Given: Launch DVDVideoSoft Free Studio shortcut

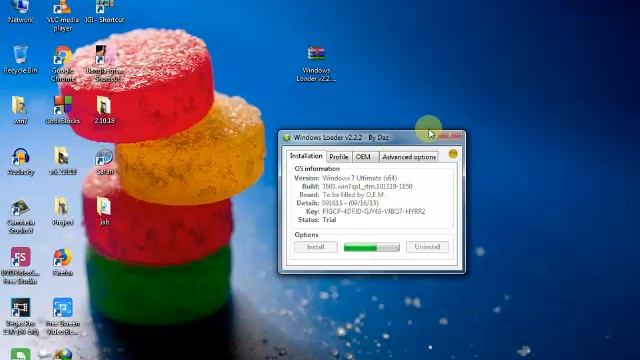Looking at the screenshot, I should point(20,265).
